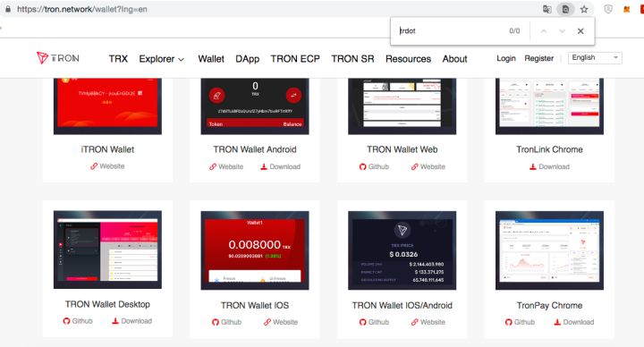Click the TronPay Chrome title text

pos(549,306)
